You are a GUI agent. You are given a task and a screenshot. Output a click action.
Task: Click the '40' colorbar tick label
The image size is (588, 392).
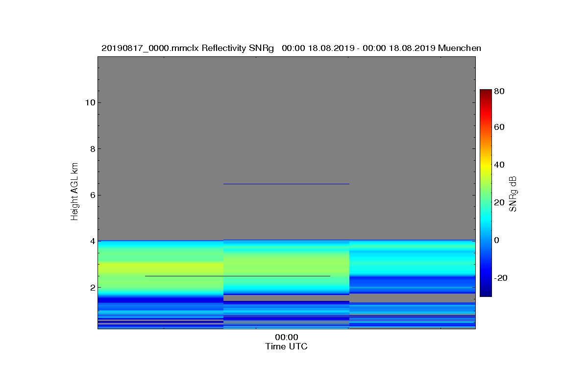tap(500, 165)
